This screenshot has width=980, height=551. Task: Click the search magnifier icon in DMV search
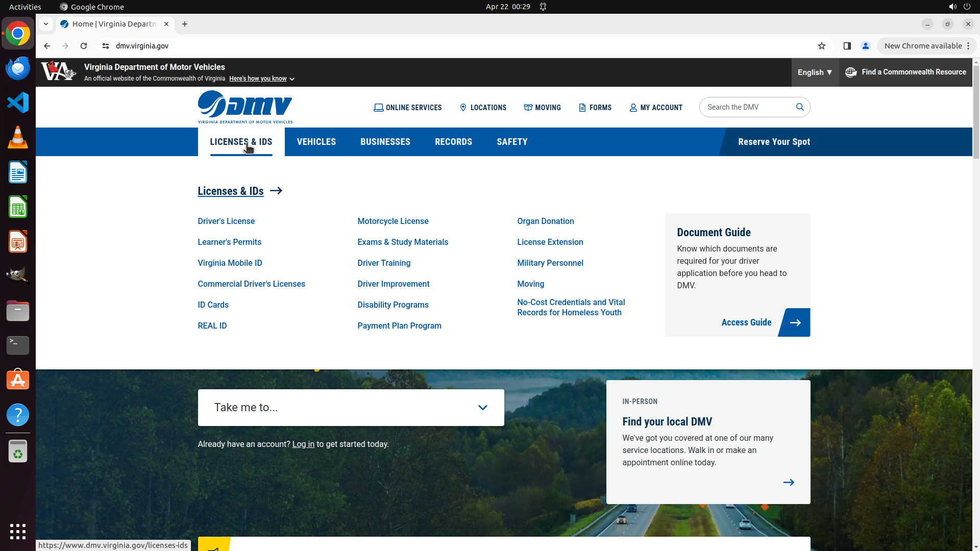tap(800, 107)
